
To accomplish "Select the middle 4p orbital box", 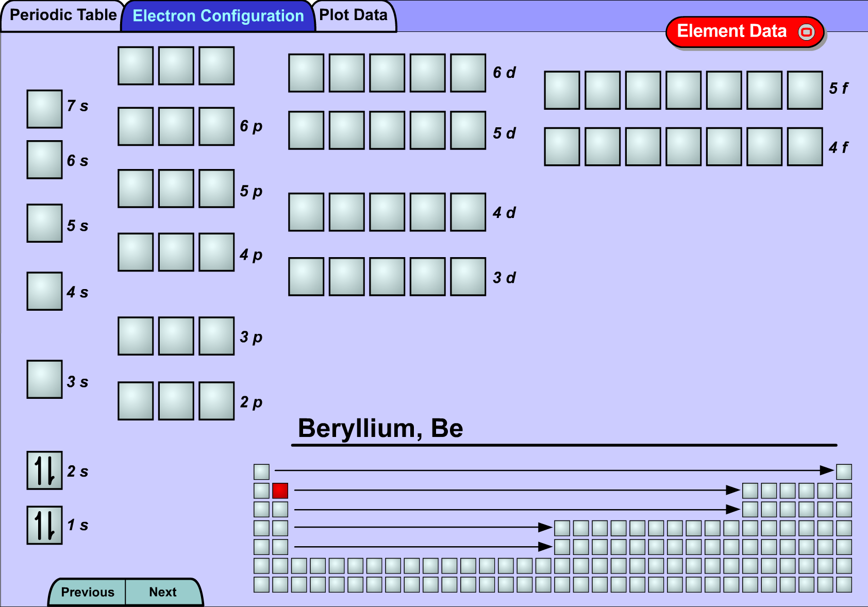I will [176, 252].
